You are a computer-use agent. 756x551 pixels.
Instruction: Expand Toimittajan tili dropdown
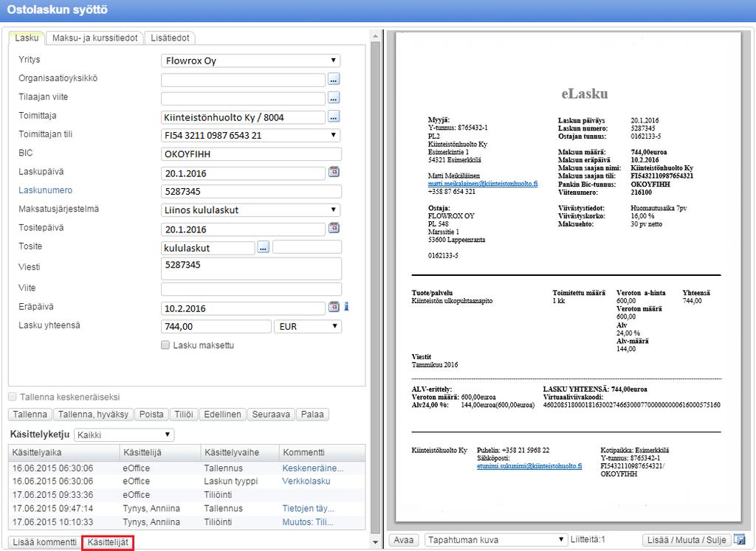click(251, 135)
